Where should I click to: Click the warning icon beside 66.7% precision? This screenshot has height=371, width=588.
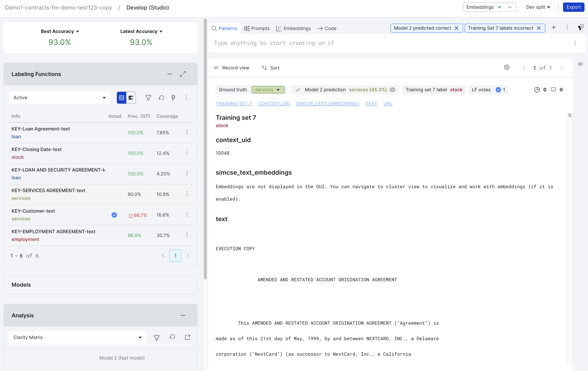coord(131,216)
